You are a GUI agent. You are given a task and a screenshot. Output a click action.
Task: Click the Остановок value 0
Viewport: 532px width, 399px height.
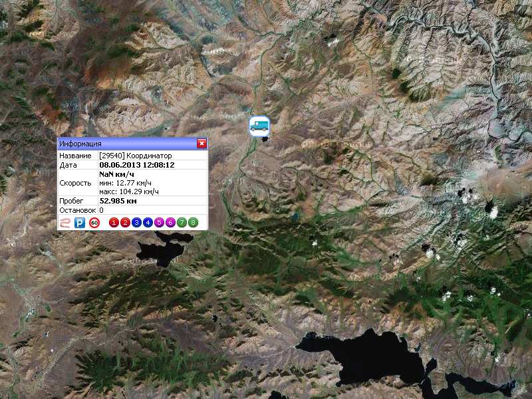click(102, 210)
